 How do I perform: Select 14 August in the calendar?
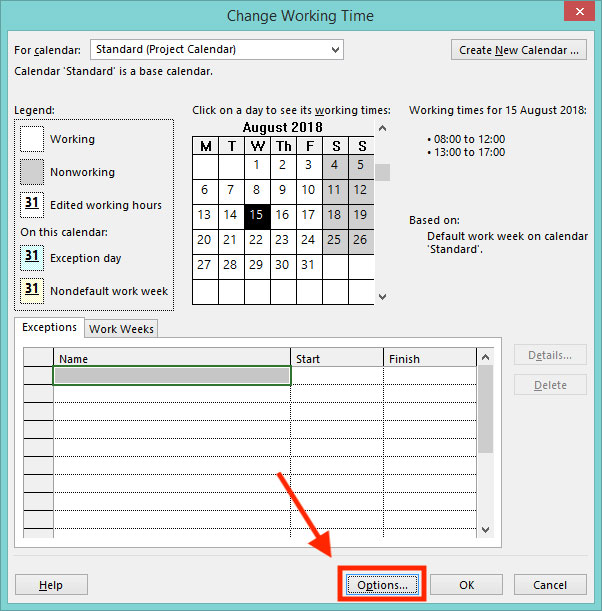click(231, 215)
